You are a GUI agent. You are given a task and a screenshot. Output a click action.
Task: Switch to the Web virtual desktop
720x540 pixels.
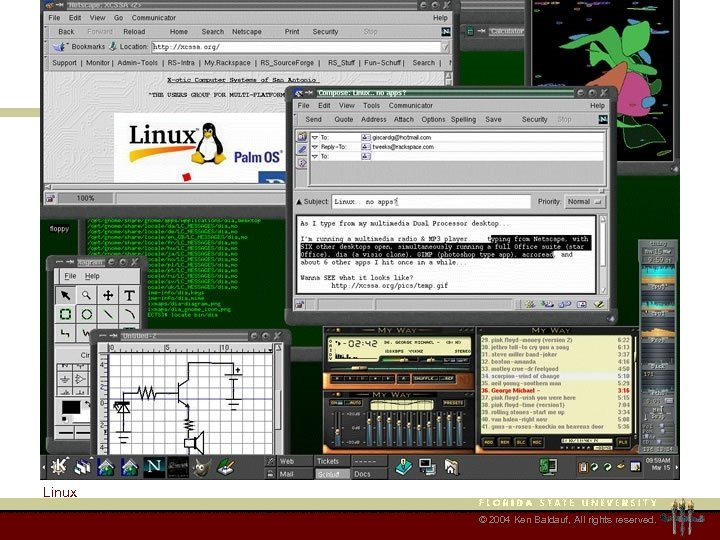[295, 461]
